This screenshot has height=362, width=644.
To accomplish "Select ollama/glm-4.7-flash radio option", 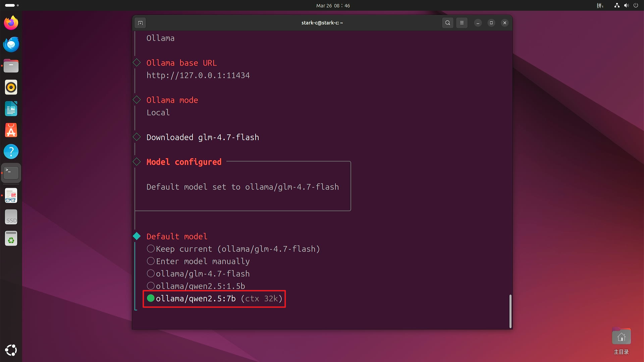I will pos(151,274).
